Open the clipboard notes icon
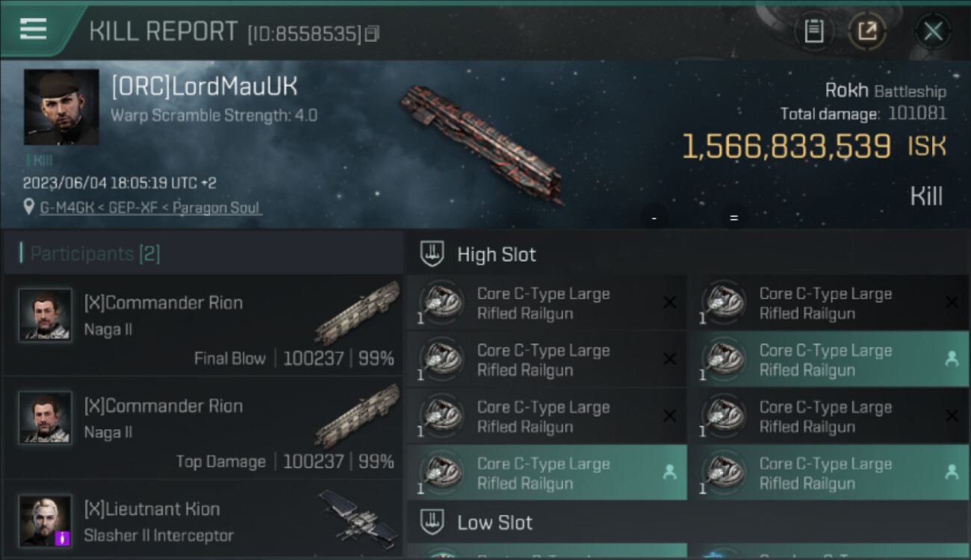 pos(813,31)
